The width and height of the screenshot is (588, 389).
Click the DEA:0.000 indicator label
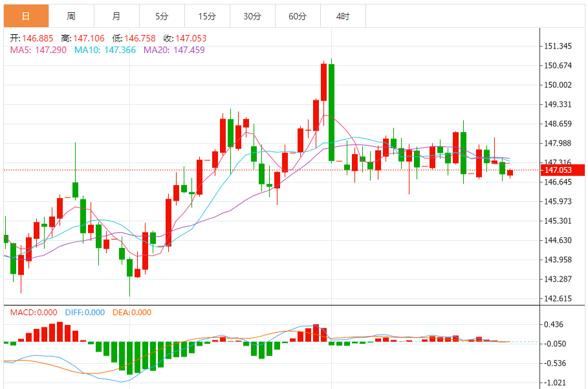click(x=132, y=313)
